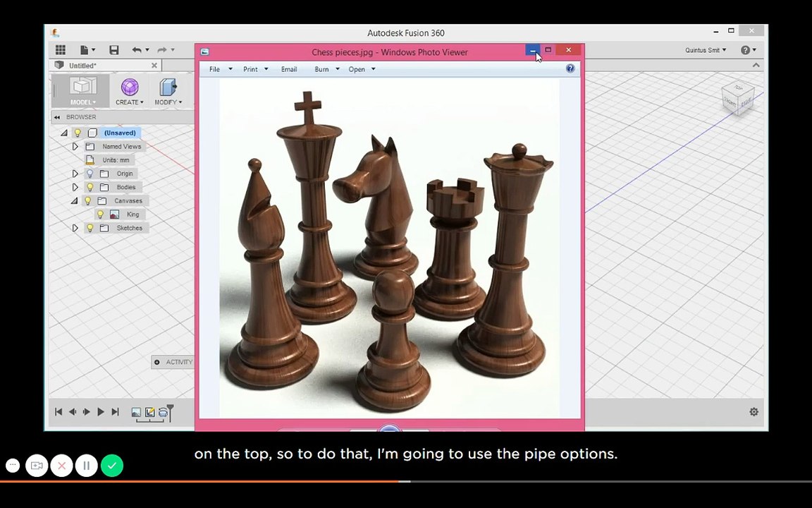Click the Photo Viewer help icon
This screenshot has width=812, height=508.
point(570,68)
